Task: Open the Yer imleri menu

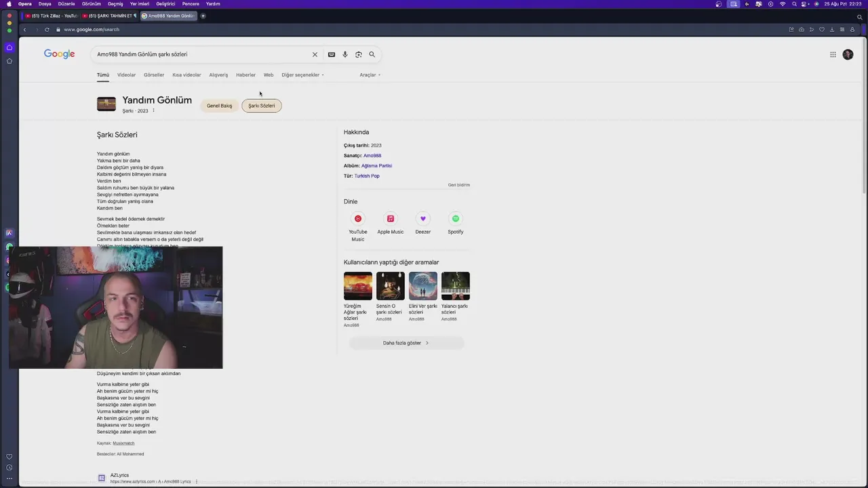Action: point(140,4)
